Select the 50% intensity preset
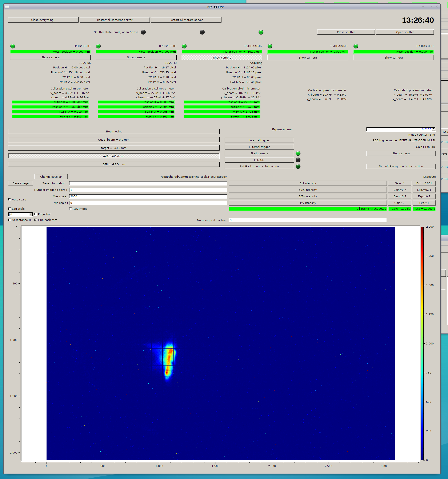 coord(308,190)
